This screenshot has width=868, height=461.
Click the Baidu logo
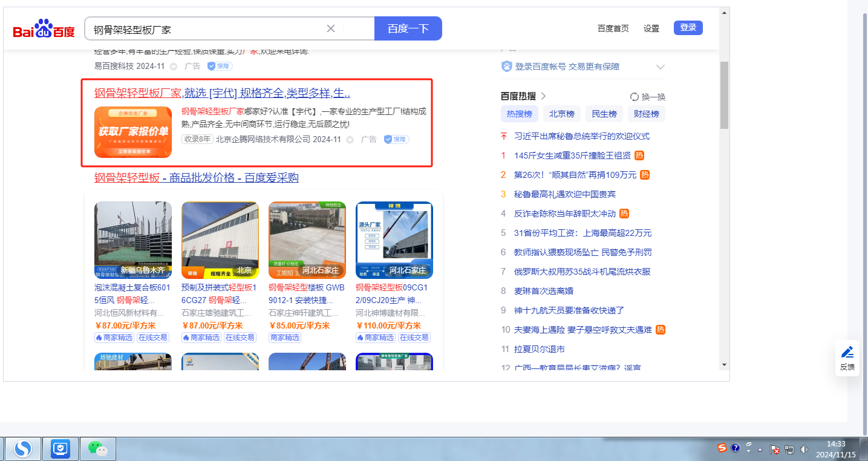(44, 29)
